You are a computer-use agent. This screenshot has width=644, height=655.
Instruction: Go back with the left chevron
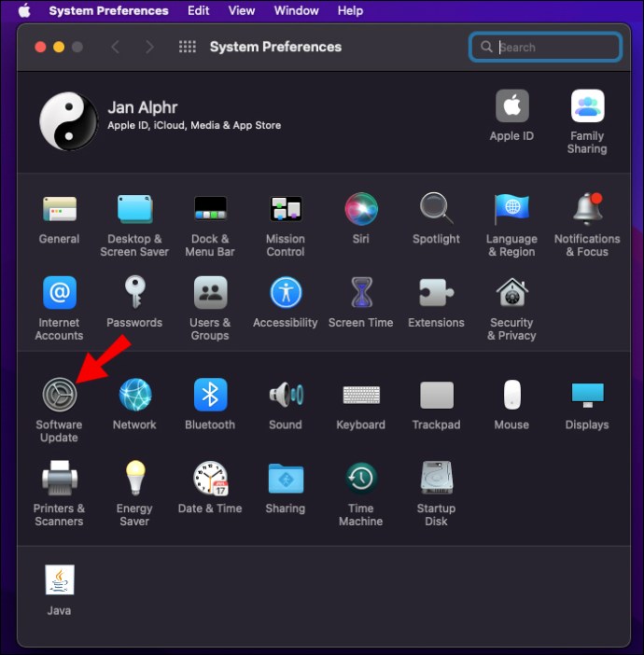point(116,47)
